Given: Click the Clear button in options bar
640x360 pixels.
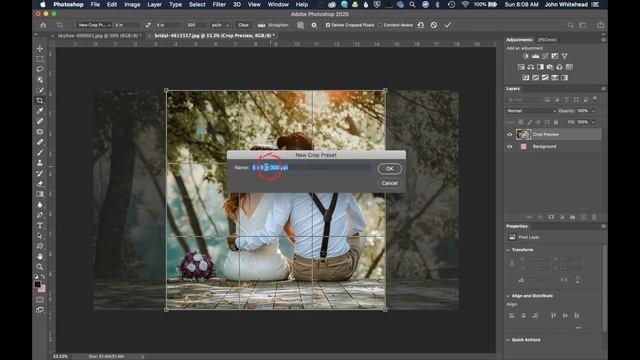Looking at the screenshot, I should pos(243,25).
